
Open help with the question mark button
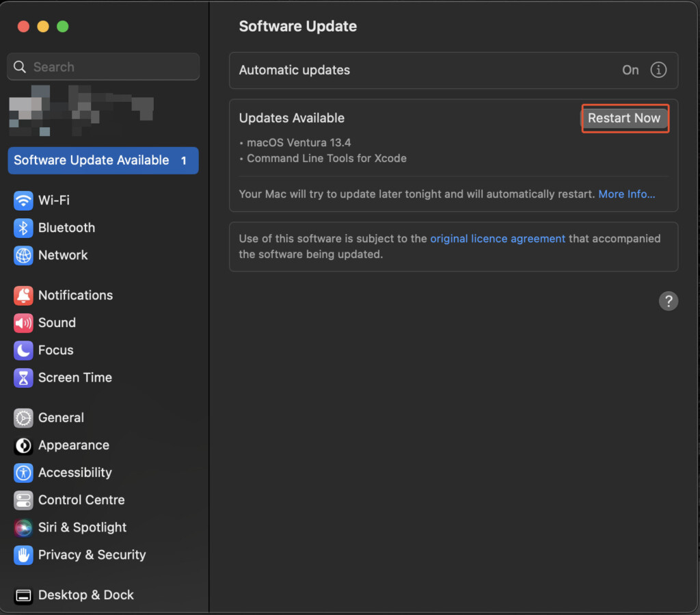[668, 301]
